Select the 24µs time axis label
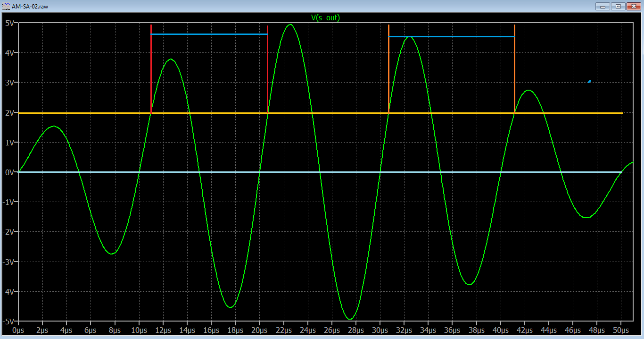Image resolution: width=644 pixels, height=339 pixels. coord(307,330)
